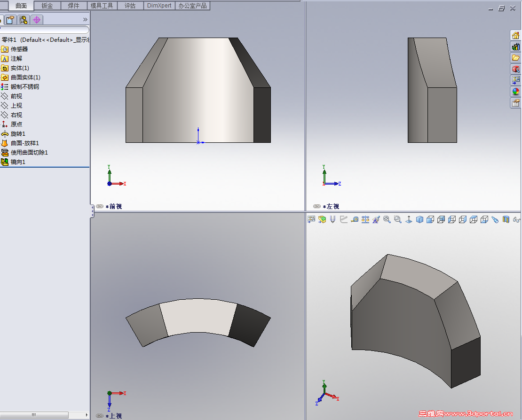
Task: Select the 曲面实体(1) folder
Action: pos(21,78)
